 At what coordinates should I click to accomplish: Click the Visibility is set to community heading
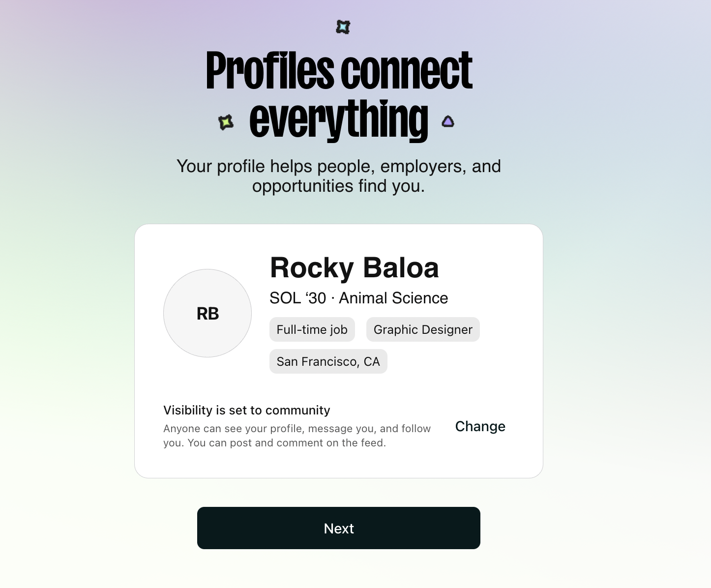pos(247,410)
